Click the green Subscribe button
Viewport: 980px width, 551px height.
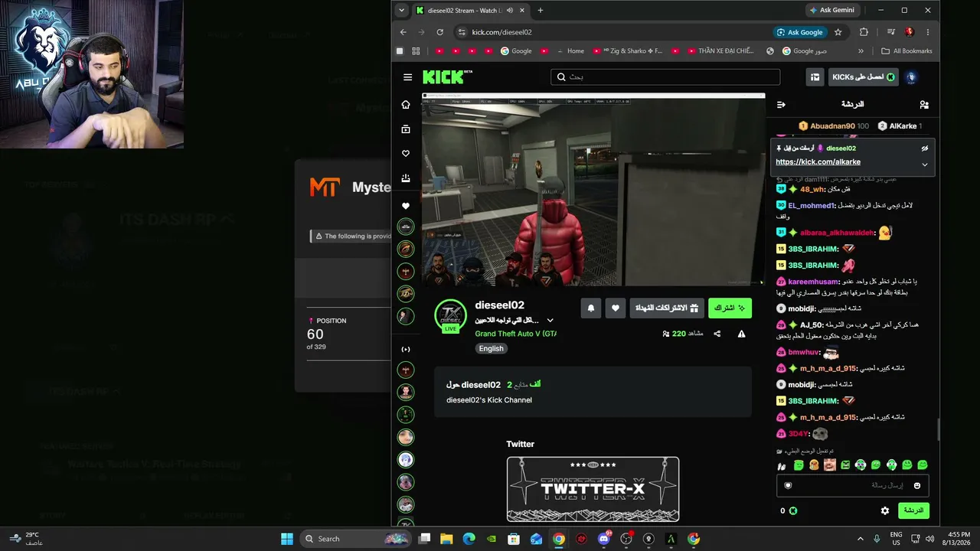[730, 308]
